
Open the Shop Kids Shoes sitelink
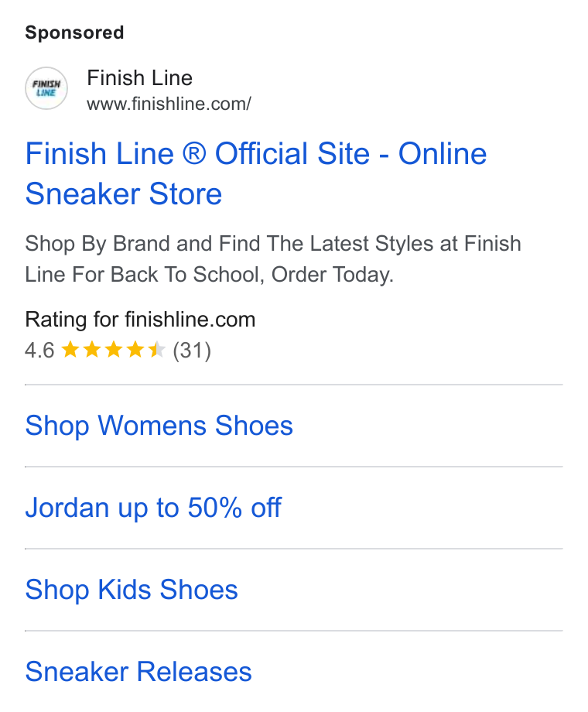132,590
